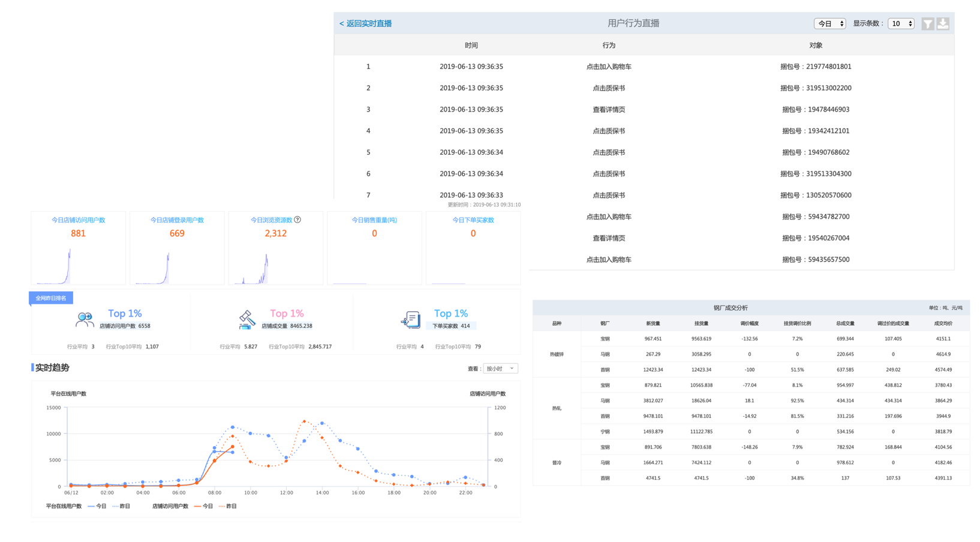Image resolution: width=980 pixels, height=542 pixels.
Task: Click the 挂货调价比例 column header
Action: click(x=797, y=323)
